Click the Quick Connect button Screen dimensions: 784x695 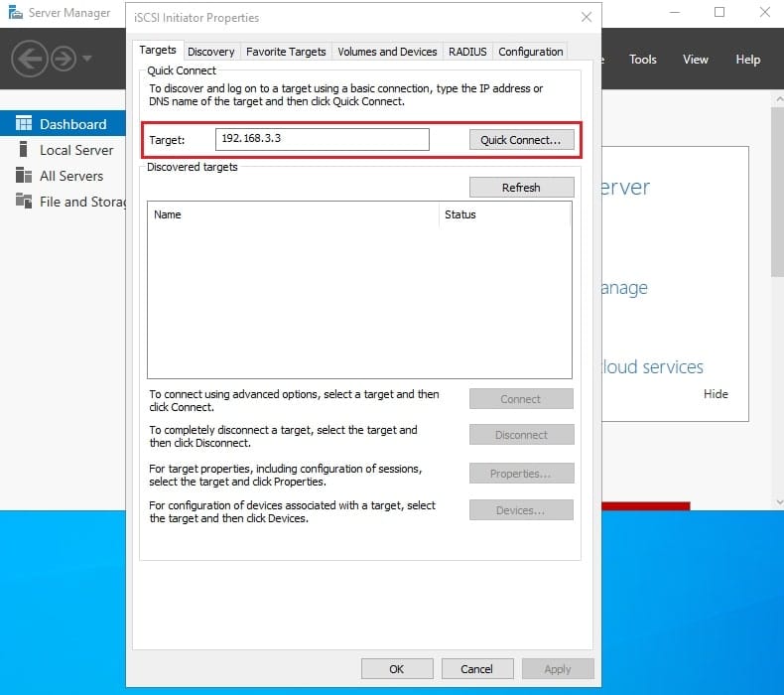pos(521,140)
